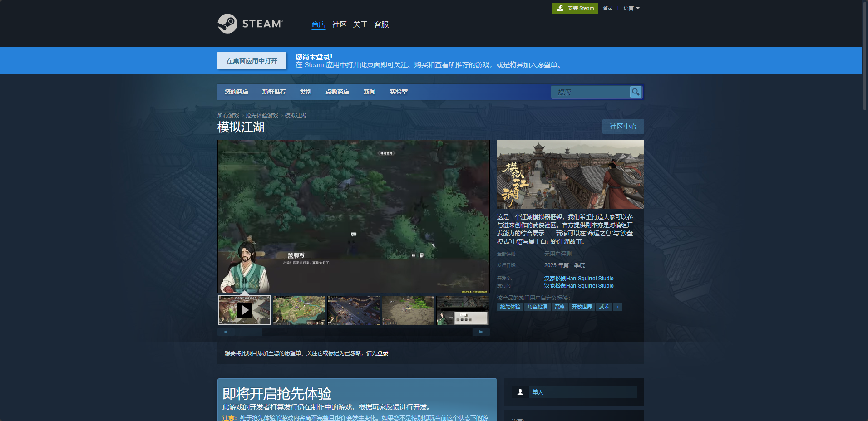Focus the 搜索 store search field
Image resolution: width=868 pixels, height=421 pixels.
tap(590, 92)
